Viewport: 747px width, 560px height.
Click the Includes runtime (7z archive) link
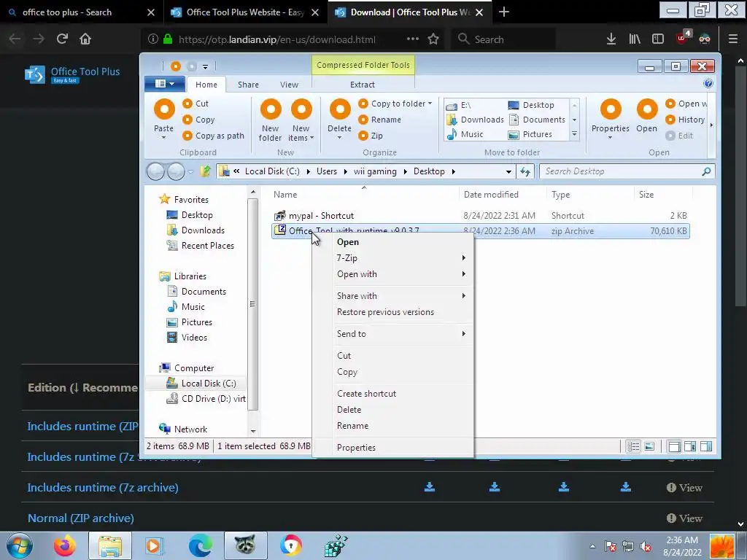pyautogui.click(x=103, y=488)
